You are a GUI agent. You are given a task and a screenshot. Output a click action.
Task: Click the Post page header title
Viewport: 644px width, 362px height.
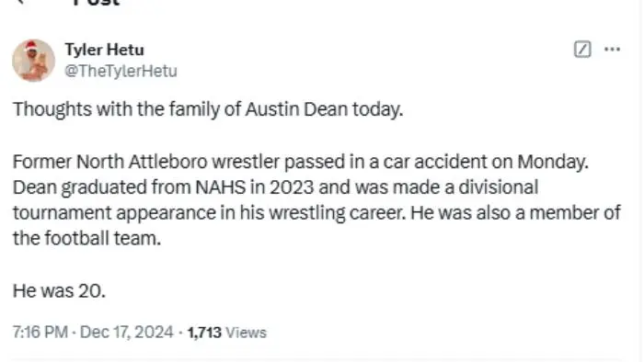pyautogui.click(x=97, y=3)
